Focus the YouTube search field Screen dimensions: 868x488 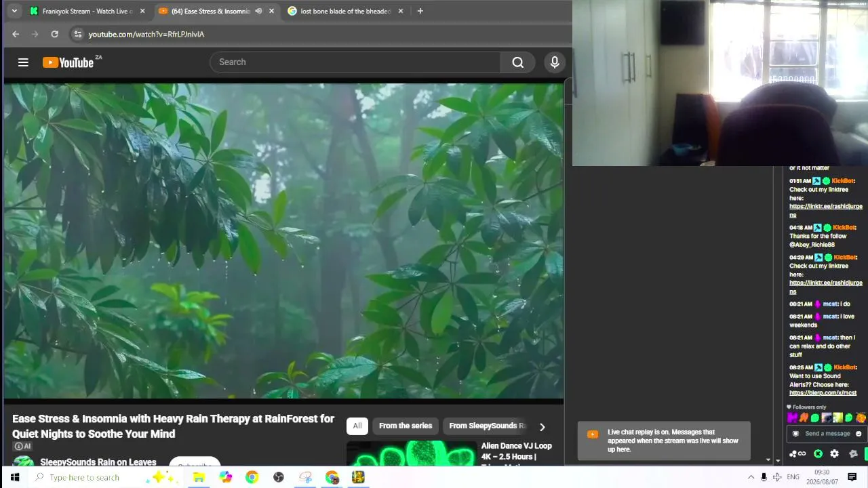355,62
